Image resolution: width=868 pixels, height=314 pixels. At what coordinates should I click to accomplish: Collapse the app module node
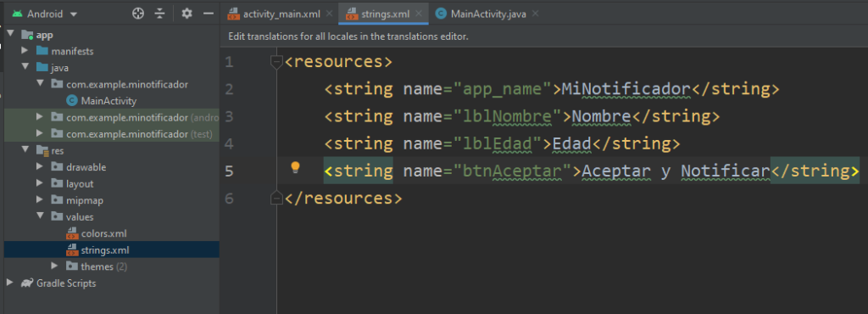10,35
